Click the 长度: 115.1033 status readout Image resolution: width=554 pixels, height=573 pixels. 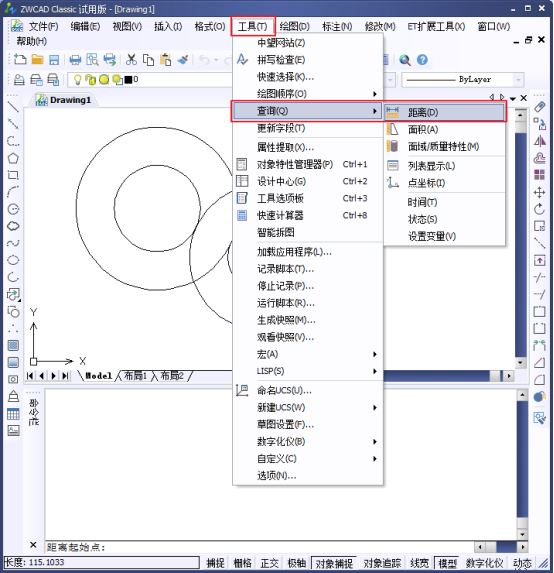[x=101, y=562]
